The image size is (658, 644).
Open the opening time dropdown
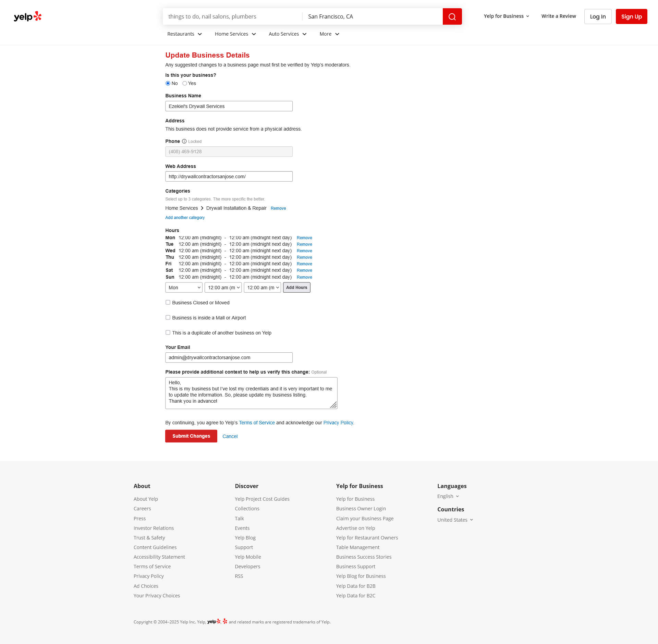tap(223, 288)
